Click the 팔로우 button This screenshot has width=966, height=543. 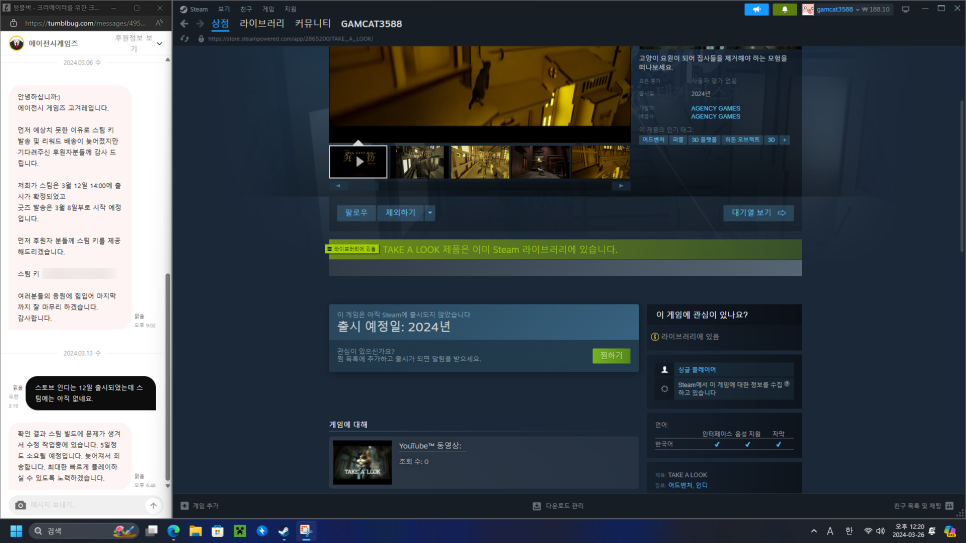[356, 213]
